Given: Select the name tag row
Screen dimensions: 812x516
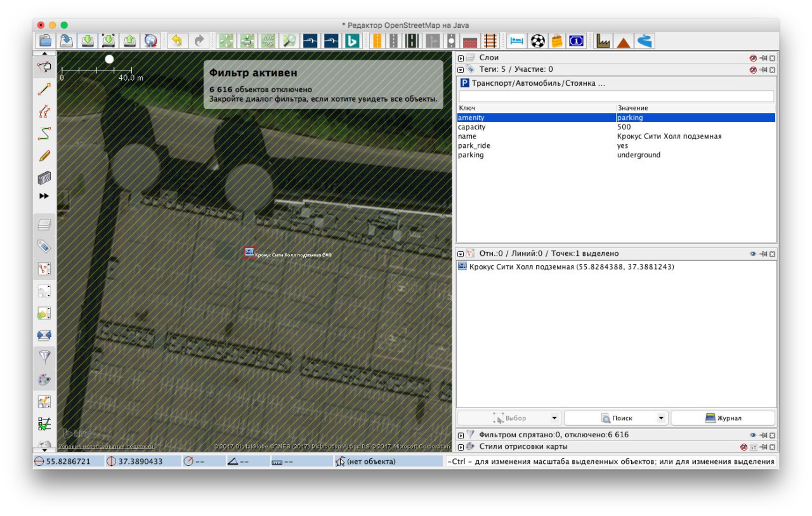Looking at the screenshot, I should [x=616, y=136].
